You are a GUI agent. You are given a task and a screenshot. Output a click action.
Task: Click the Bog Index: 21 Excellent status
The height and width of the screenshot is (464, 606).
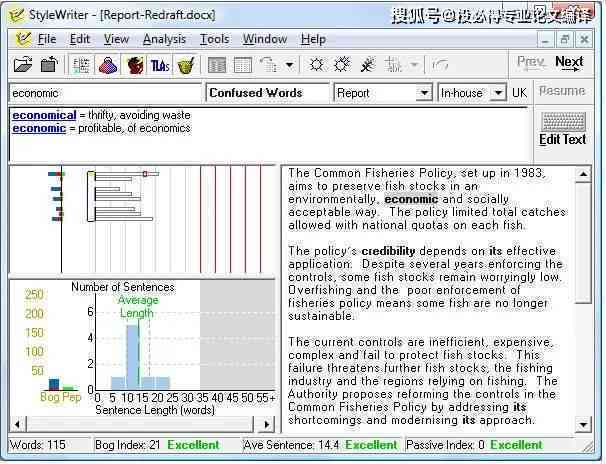(157, 445)
